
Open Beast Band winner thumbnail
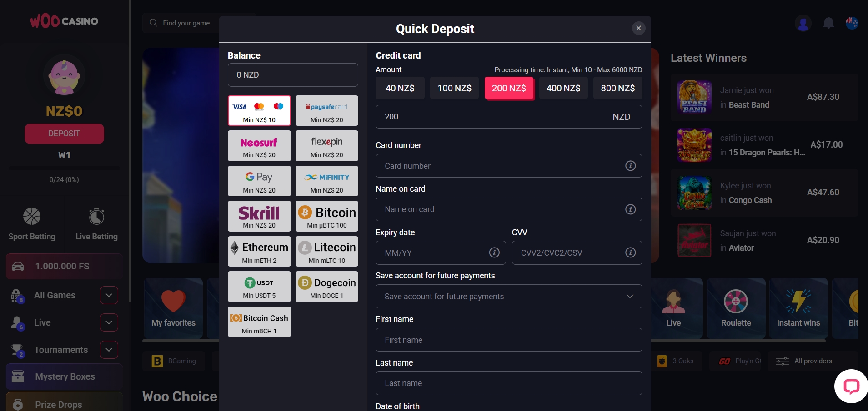pos(694,97)
